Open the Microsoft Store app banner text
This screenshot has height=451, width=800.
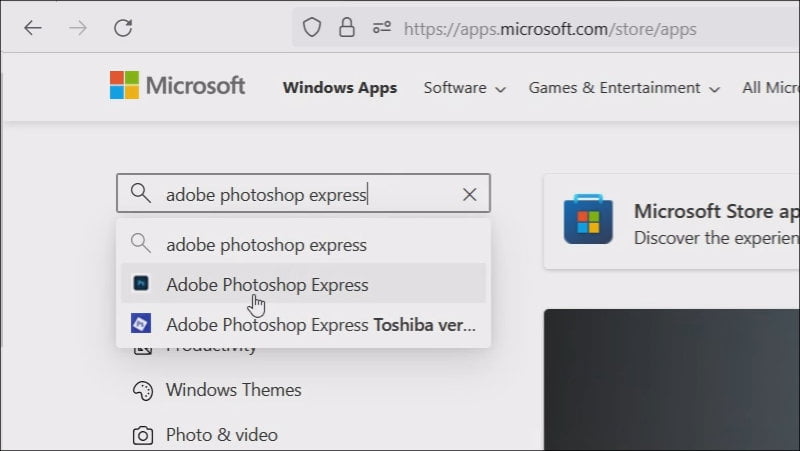click(x=716, y=224)
